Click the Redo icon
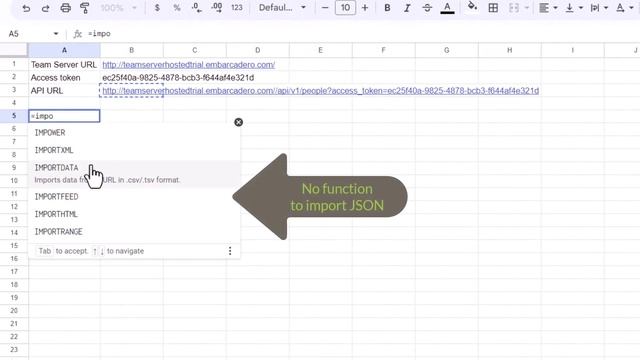This screenshot has height=360, width=640. pos(45,8)
